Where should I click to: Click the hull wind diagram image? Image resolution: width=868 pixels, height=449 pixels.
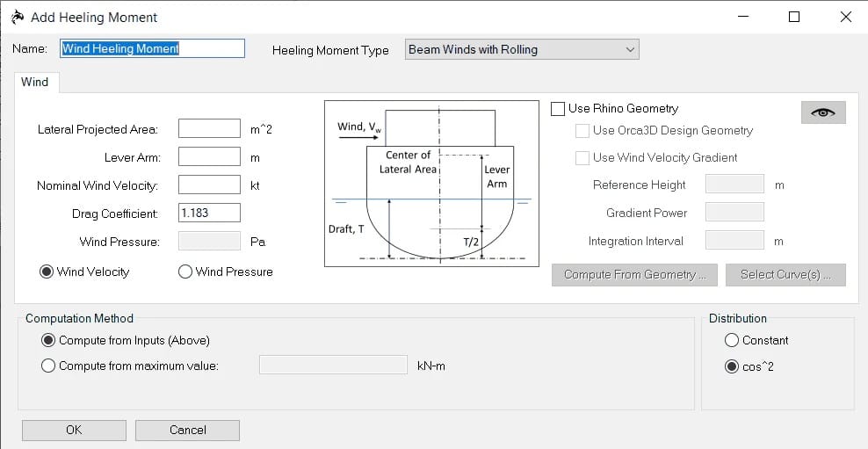coord(431,183)
